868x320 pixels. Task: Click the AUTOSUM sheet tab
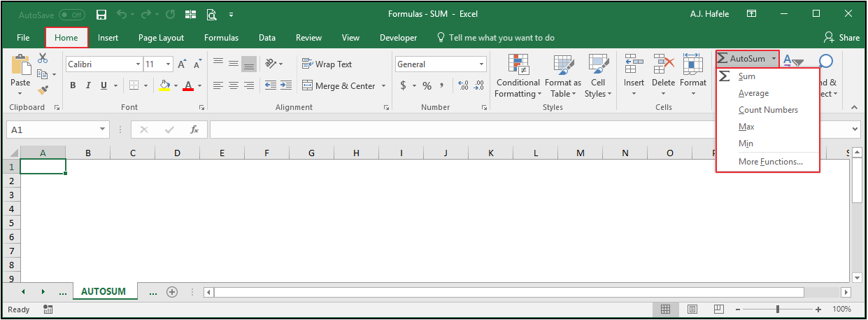(104, 291)
